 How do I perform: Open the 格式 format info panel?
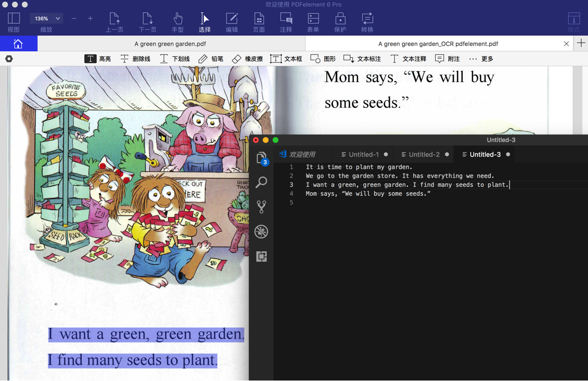point(573,22)
